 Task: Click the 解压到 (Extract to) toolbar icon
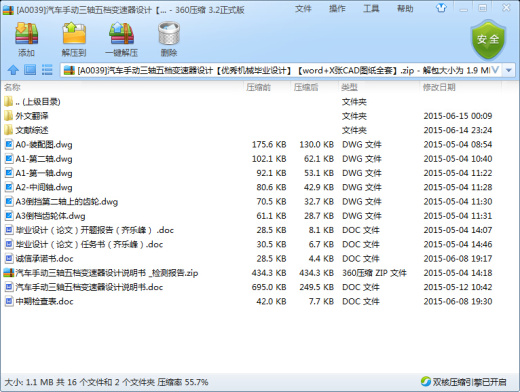(x=74, y=33)
